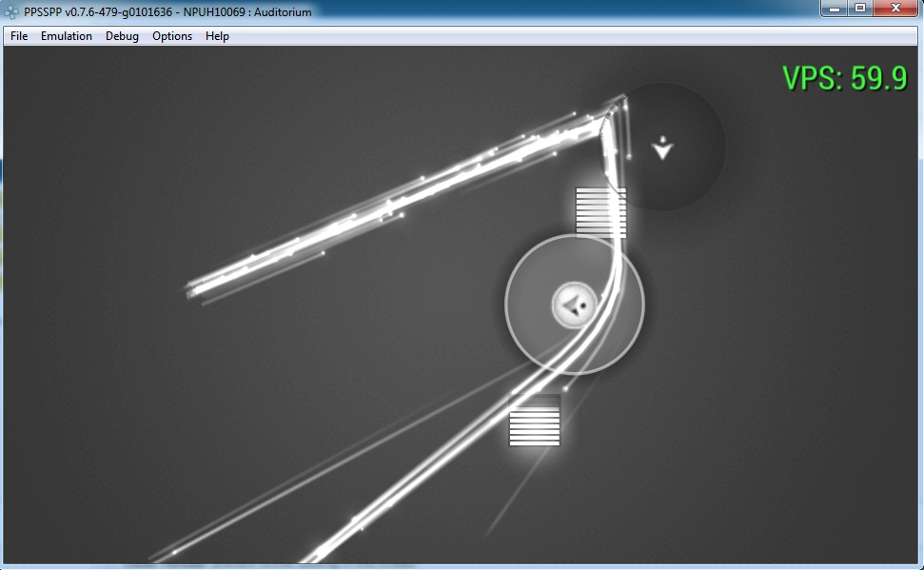Close the PPSSPP emulator window
The height and width of the screenshot is (570, 924).
896,9
